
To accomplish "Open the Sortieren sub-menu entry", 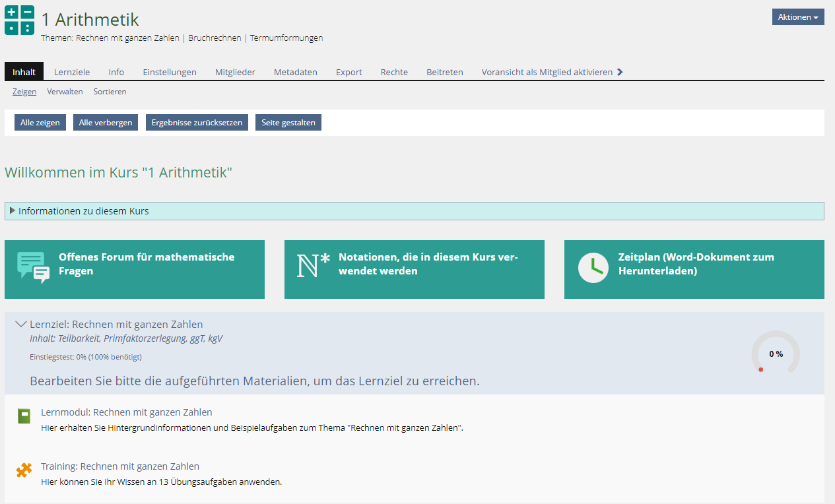I will pyautogui.click(x=109, y=91).
